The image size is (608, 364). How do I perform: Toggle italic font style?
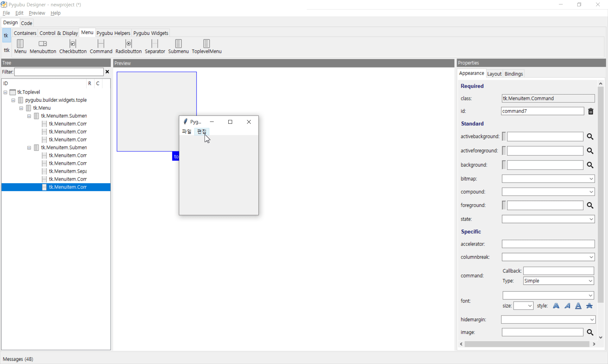[567, 306]
